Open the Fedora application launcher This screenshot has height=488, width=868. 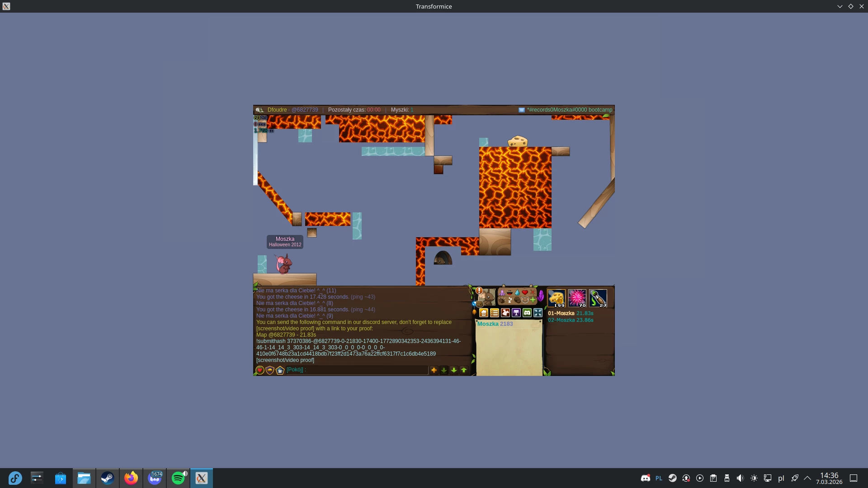click(x=15, y=478)
